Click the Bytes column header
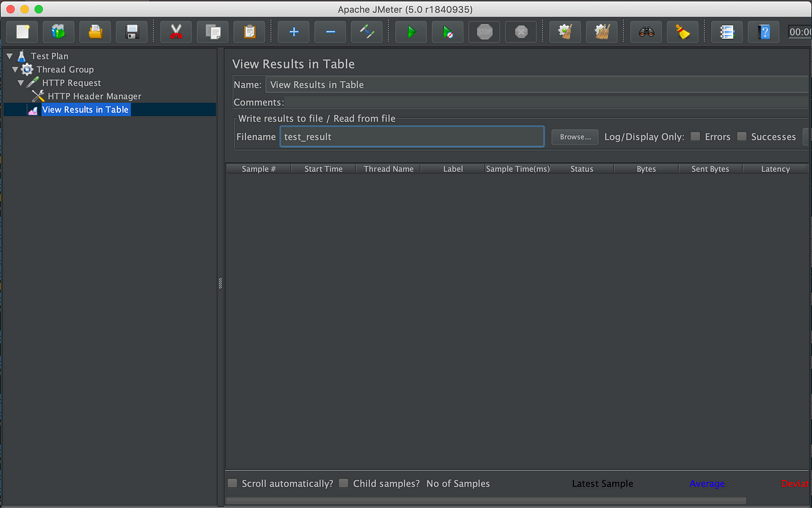The image size is (812, 508). pyautogui.click(x=646, y=169)
